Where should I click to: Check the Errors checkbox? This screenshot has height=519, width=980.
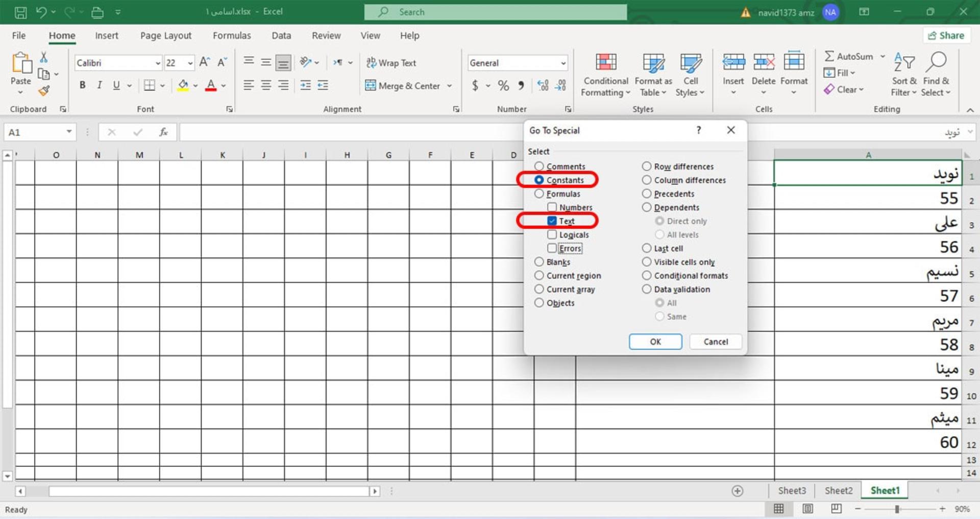pyautogui.click(x=552, y=248)
